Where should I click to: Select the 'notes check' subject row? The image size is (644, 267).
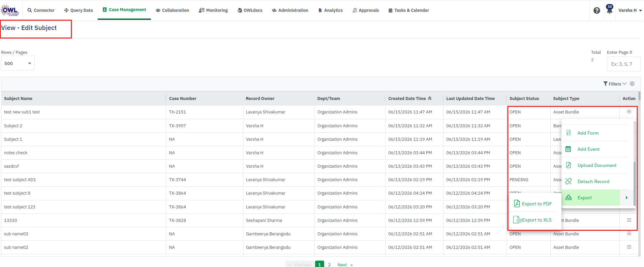pyautogui.click(x=16, y=153)
